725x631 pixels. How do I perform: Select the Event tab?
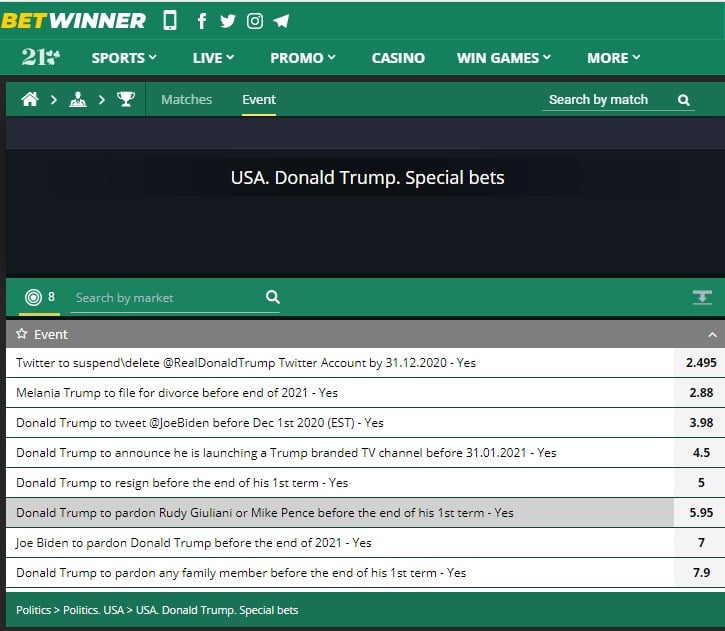[x=259, y=99]
